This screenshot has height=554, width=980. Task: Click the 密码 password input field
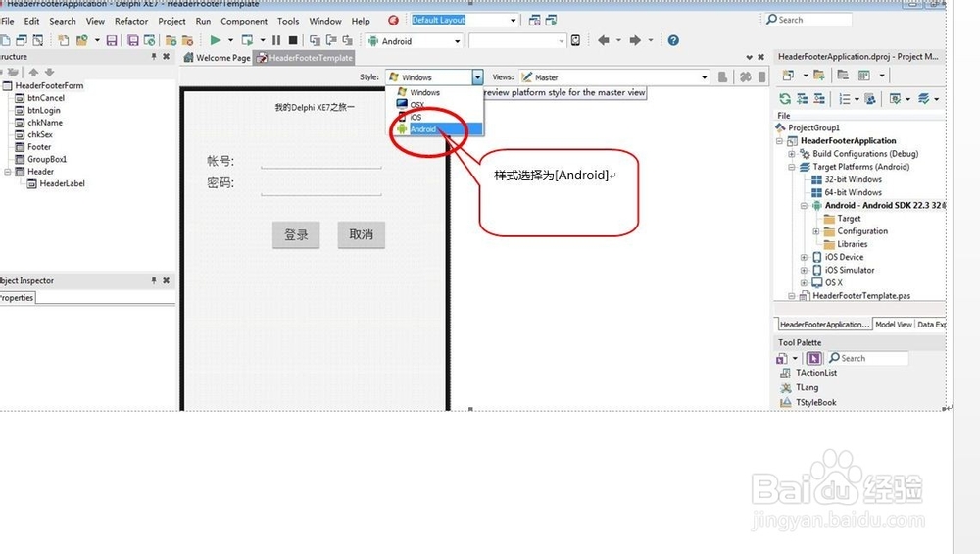[321, 187]
